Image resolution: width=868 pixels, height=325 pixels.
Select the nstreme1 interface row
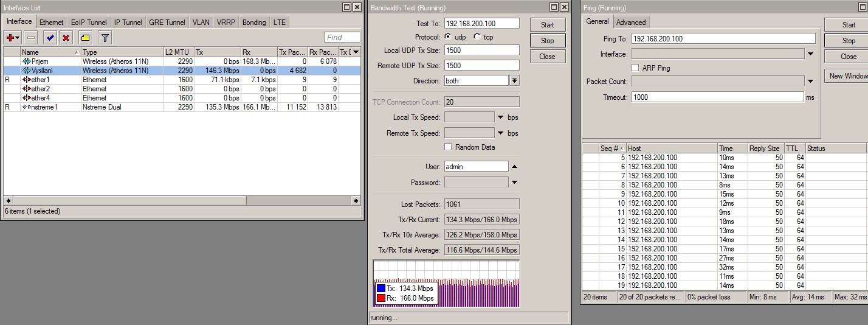tap(181, 107)
